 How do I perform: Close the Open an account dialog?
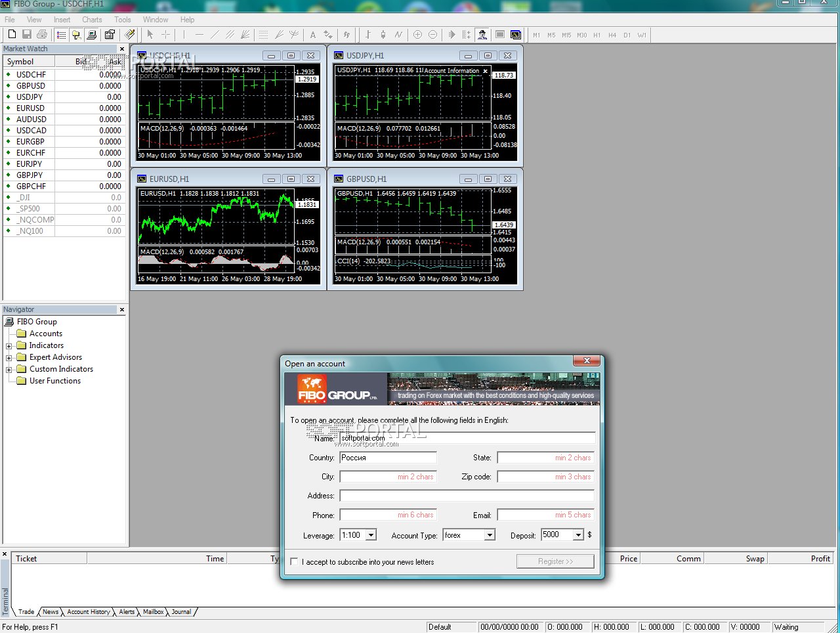point(587,360)
